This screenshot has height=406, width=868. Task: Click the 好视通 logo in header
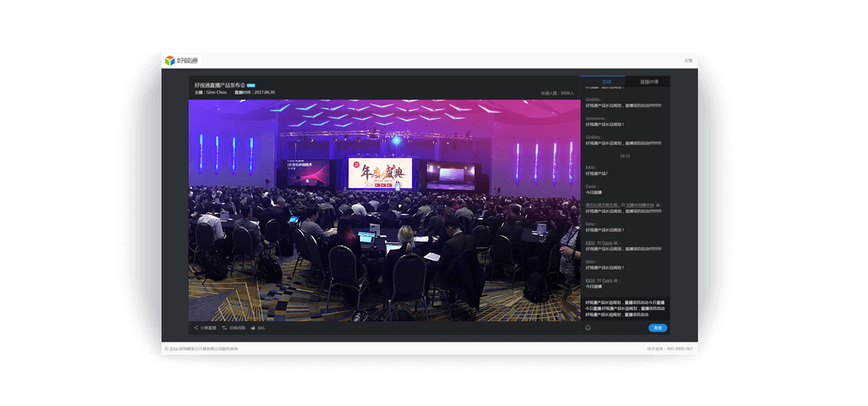181,61
